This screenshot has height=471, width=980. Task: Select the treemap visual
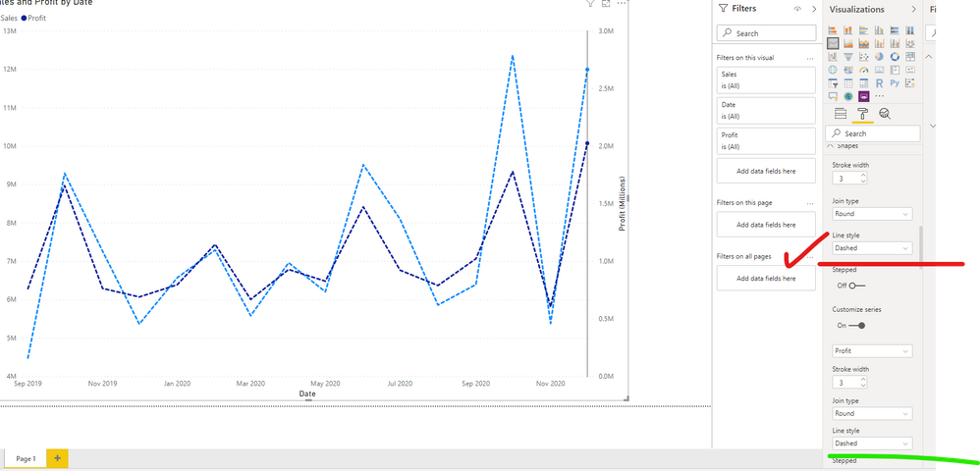click(910, 57)
